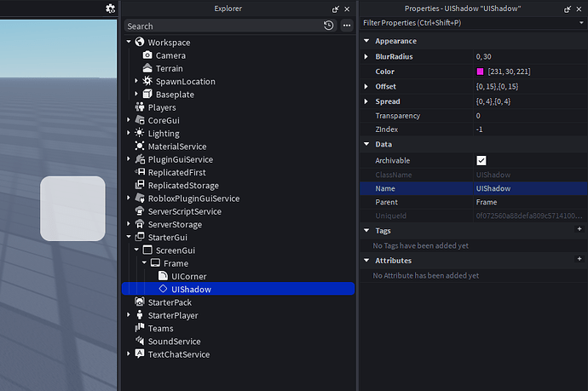Expand the SpawnLocation node
The image size is (588, 391).
[136, 81]
